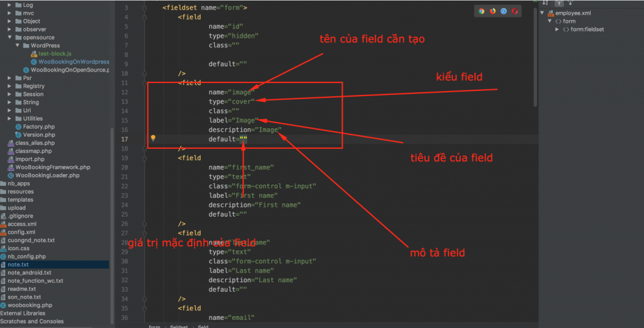Screen dimensions: 644x328
Task: Open file in Opera browser icon
Action: click(x=515, y=11)
